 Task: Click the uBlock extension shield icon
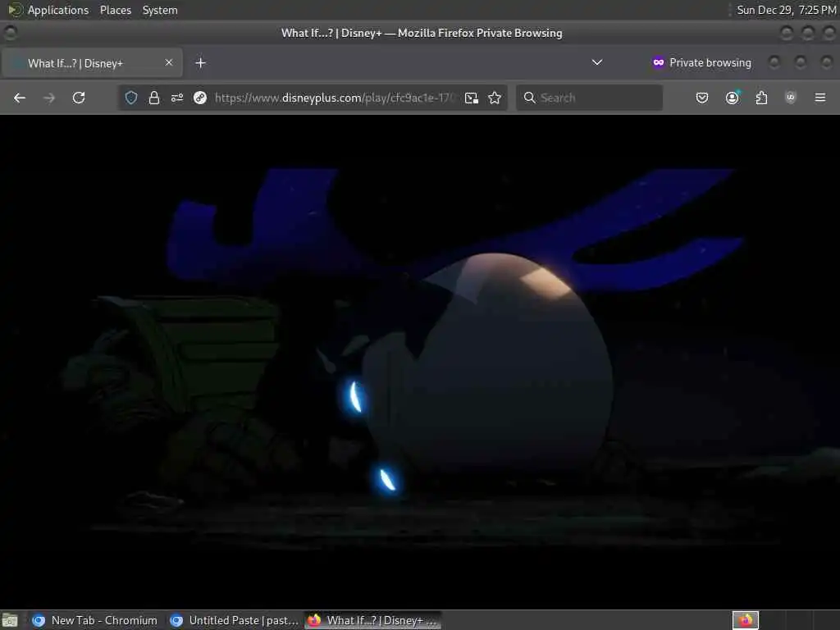point(790,98)
